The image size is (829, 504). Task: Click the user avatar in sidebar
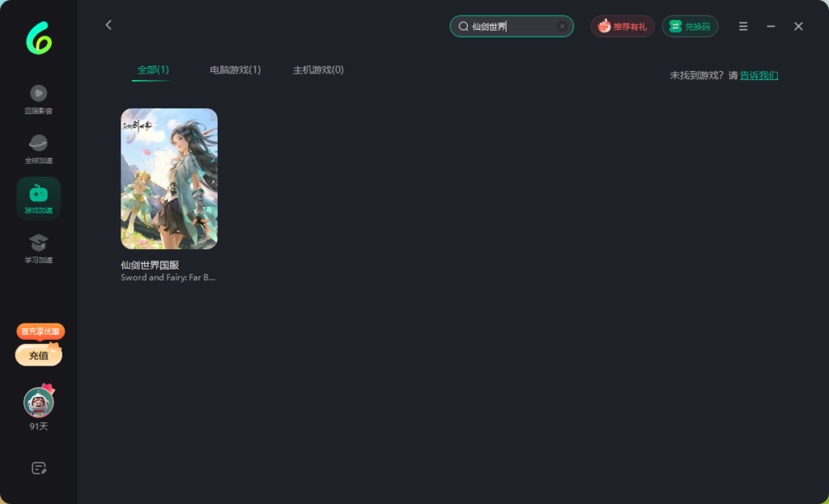pos(38,402)
